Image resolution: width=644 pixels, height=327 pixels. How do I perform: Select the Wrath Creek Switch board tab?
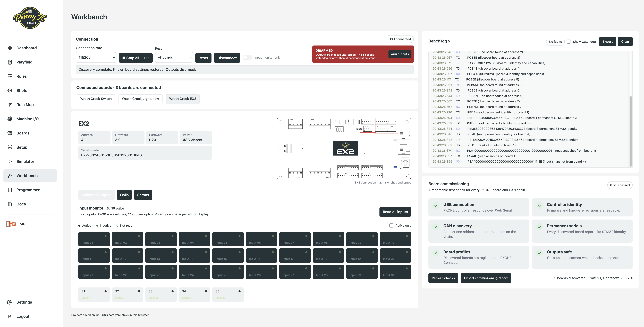96,99
